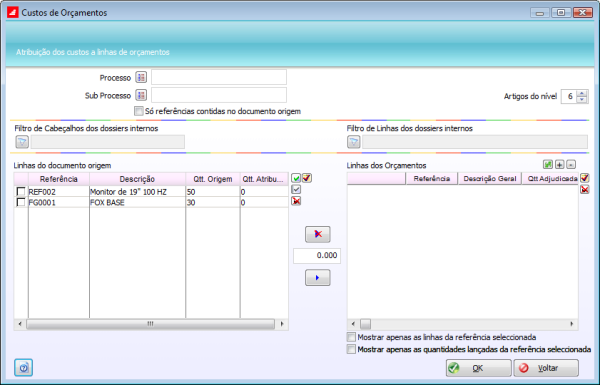Click the help icon at bottom left
Screen dimensions: 600x385
24,368
